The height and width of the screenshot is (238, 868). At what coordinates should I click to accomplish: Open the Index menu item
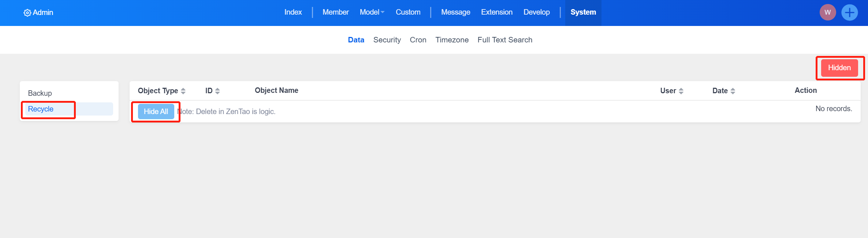tap(293, 12)
